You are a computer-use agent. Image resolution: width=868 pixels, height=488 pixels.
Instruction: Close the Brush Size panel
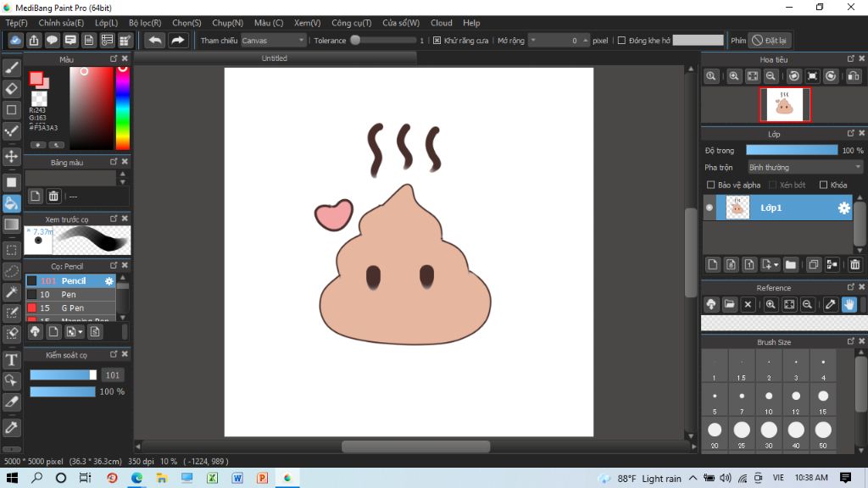pyautogui.click(x=861, y=341)
